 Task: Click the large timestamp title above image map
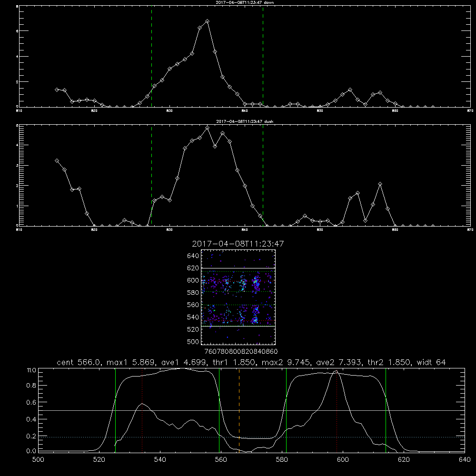(x=238, y=244)
